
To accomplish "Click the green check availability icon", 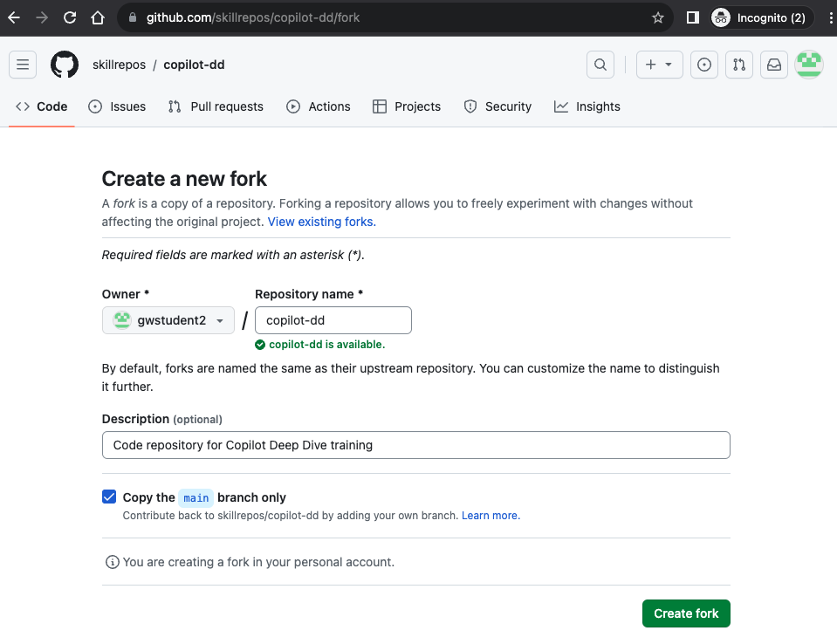I will pyautogui.click(x=260, y=345).
